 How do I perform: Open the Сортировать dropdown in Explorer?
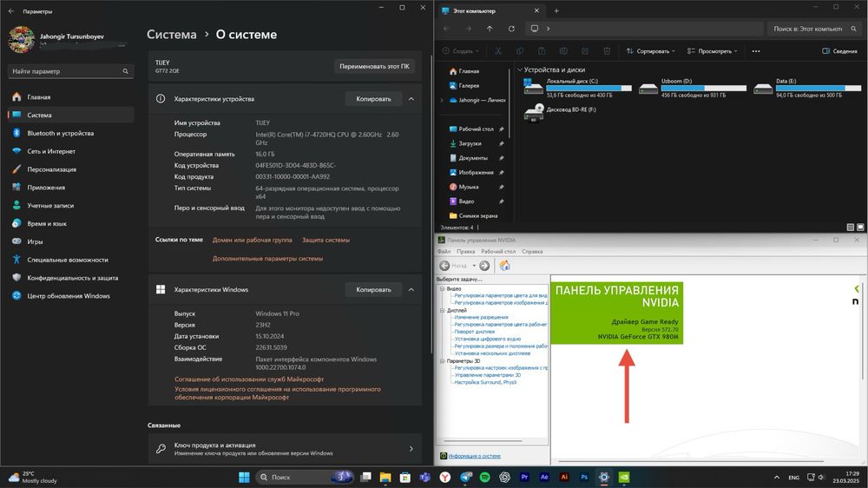(650, 51)
